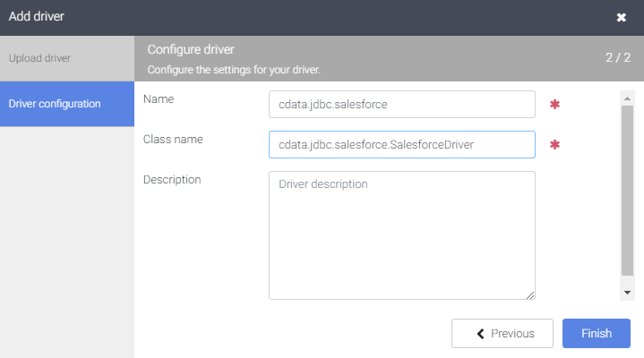Click the red asterisk beside the Name field
The height and width of the screenshot is (358, 644).
[554, 105]
